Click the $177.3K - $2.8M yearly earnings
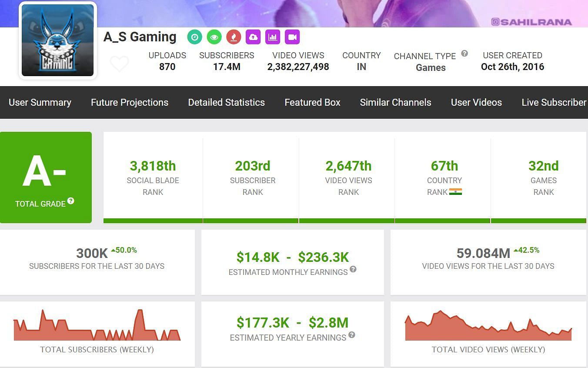The height and width of the screenshot is (368, 588). 293,323
